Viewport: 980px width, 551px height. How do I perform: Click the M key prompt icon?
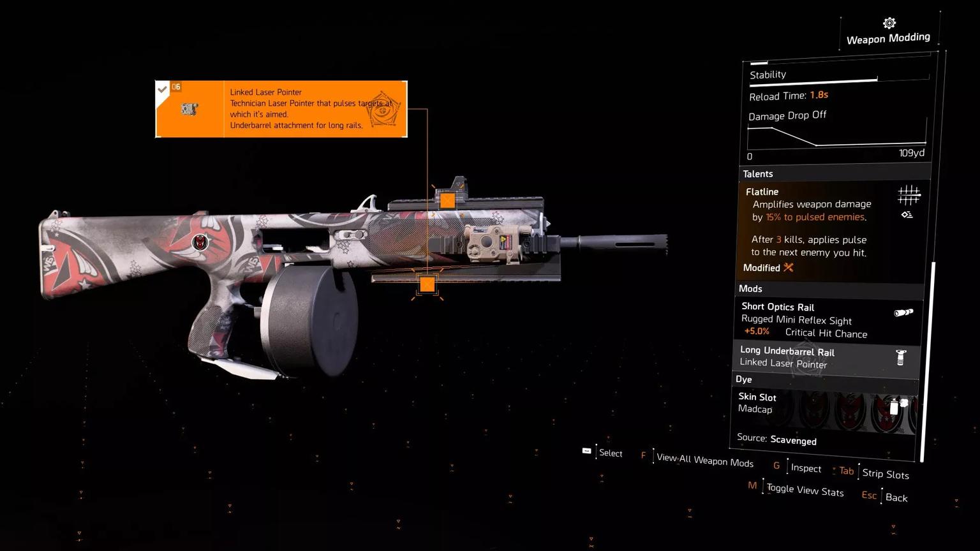click(x=752, y=485)
